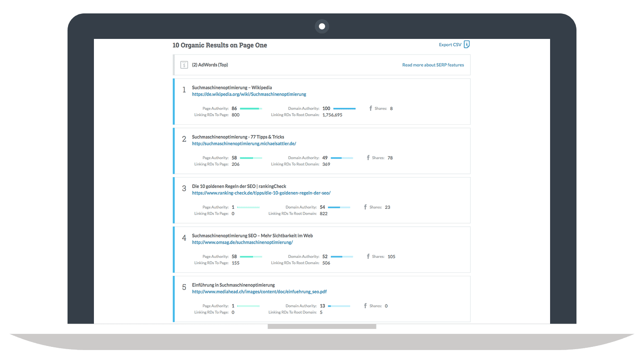Click the Export CSV download icon

click(x=467, y=44)
